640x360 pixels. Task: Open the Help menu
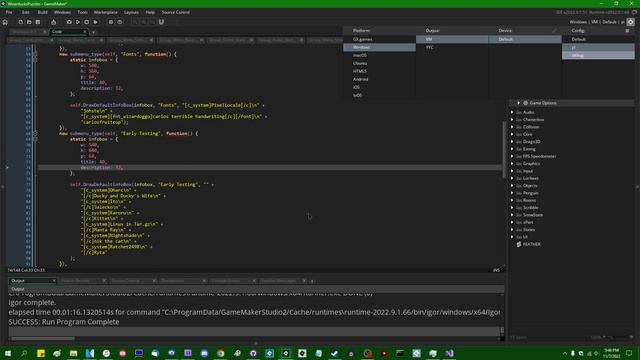(150, 12)
